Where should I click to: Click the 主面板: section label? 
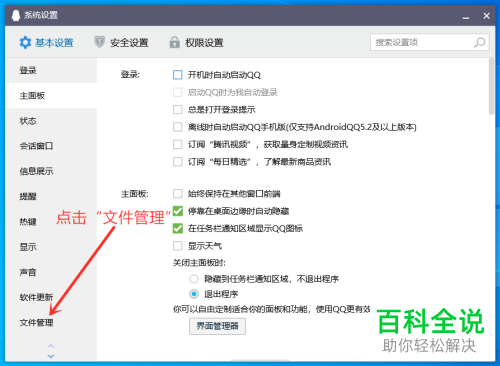point(134,194)
